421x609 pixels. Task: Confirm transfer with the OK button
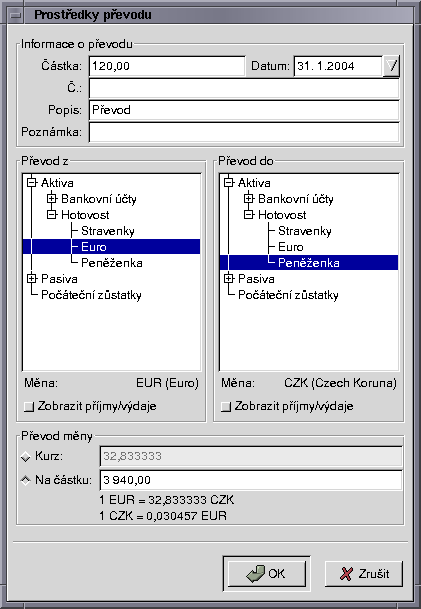[x=266, y=574]
